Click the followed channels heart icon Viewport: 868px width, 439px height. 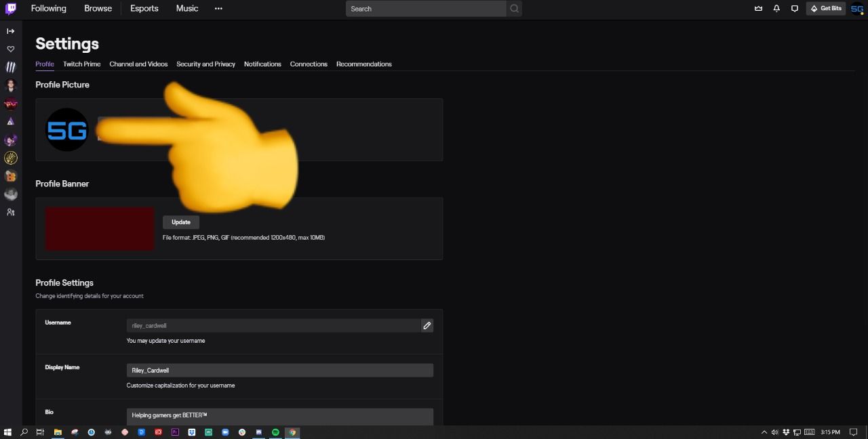point(11,49)
